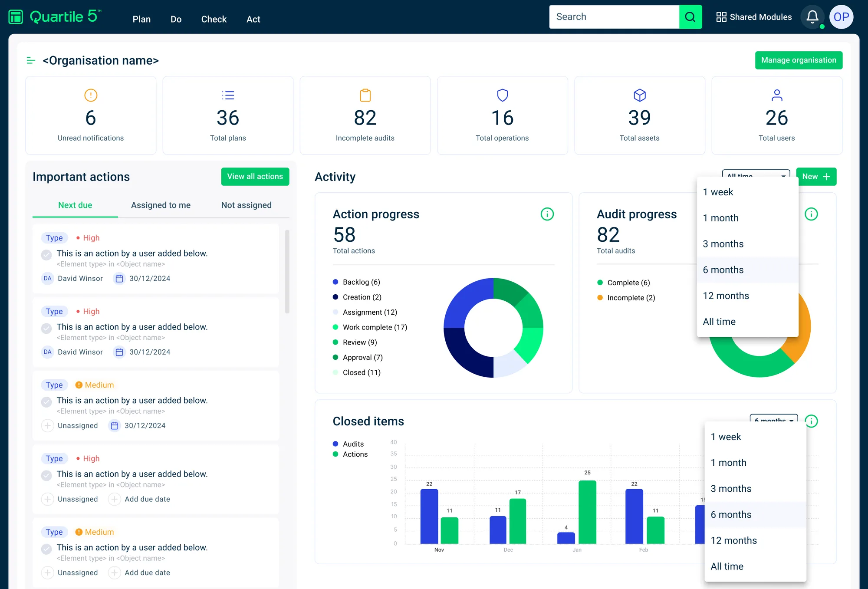Click the Total operations shield icon
The width and height of the screenshot is (868, 589).
[502, 95]
